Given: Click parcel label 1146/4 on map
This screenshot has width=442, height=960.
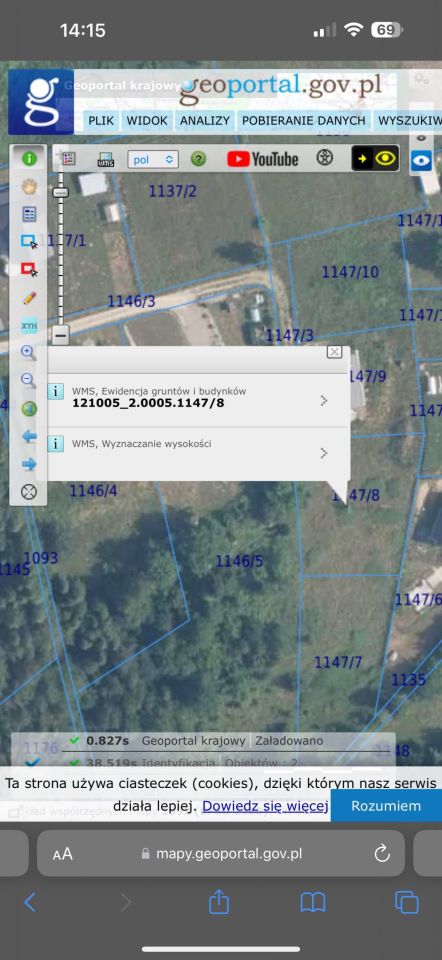Looking at the screenshot, I should point(93,490).
